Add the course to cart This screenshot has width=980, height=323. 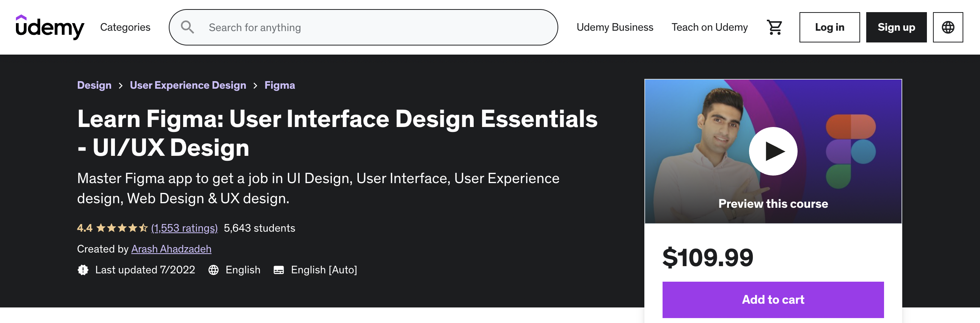tap(773, 299)
